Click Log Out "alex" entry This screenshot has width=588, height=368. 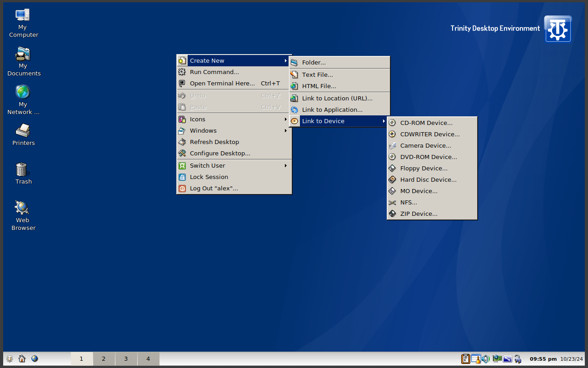click(214, 189)
